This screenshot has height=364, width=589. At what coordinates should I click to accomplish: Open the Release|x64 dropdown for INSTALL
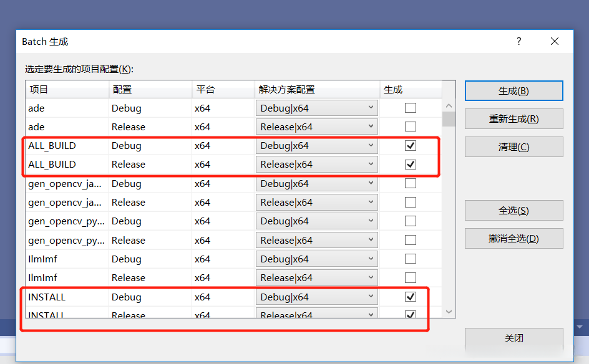(372, 315)
